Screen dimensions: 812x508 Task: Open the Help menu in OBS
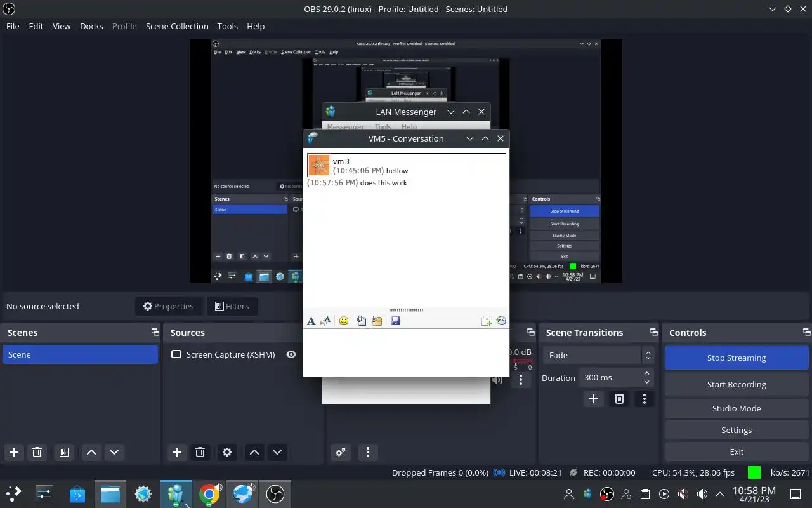[256, 26]
